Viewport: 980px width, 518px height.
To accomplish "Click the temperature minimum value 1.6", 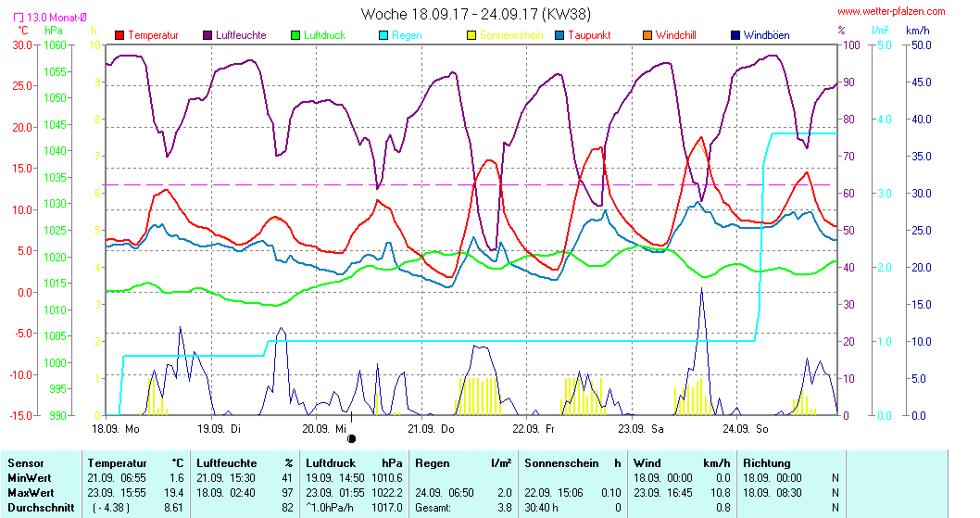I will point(176,478).
